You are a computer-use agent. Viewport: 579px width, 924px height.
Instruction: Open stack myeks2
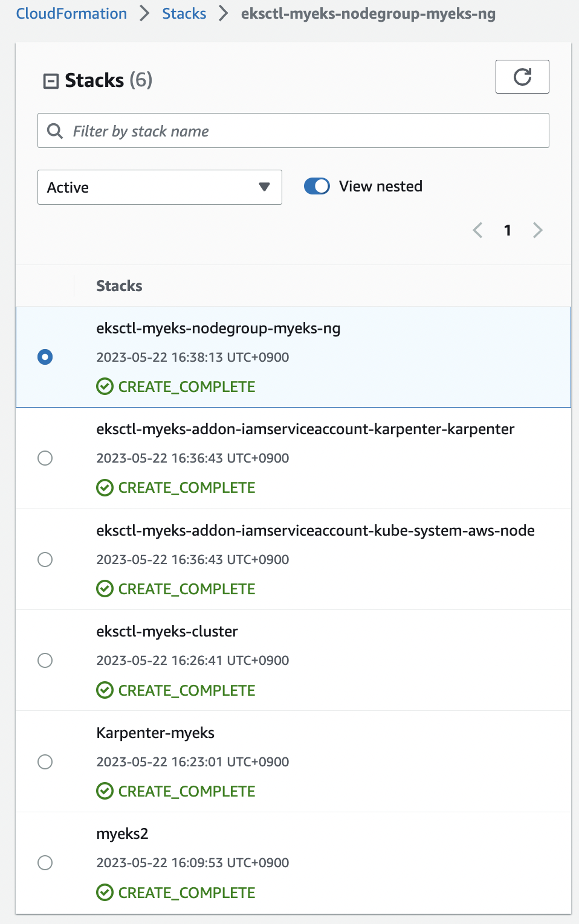[122, 834]
